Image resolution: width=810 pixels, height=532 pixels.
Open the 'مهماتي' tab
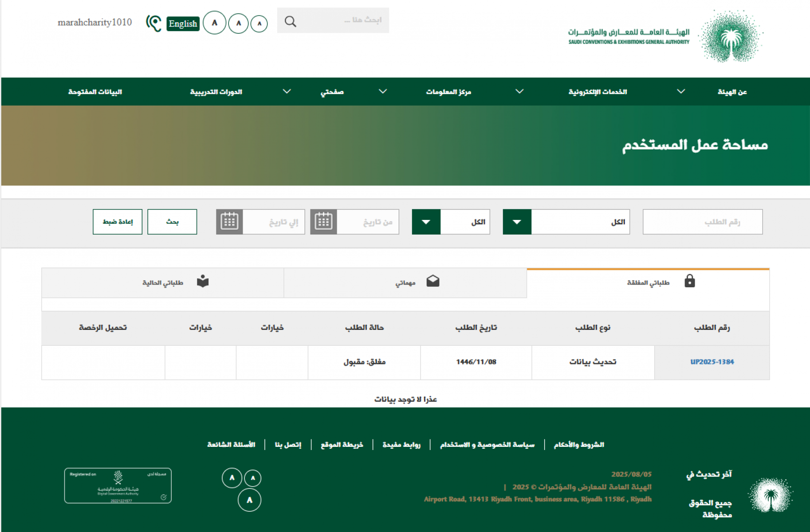click(x=405, y=282)
